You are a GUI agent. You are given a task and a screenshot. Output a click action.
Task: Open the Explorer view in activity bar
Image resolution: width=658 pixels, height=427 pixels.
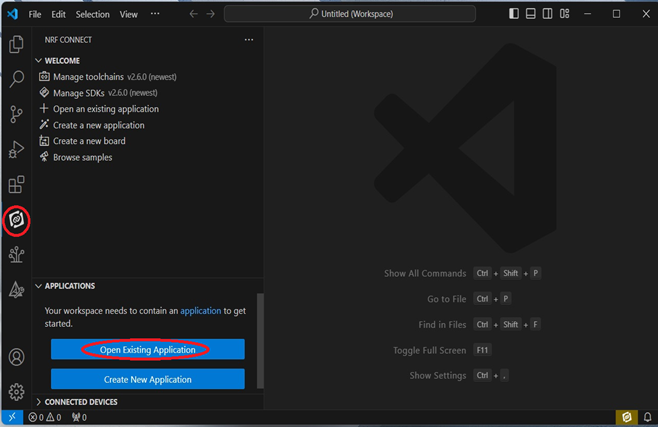coord(16,44)
